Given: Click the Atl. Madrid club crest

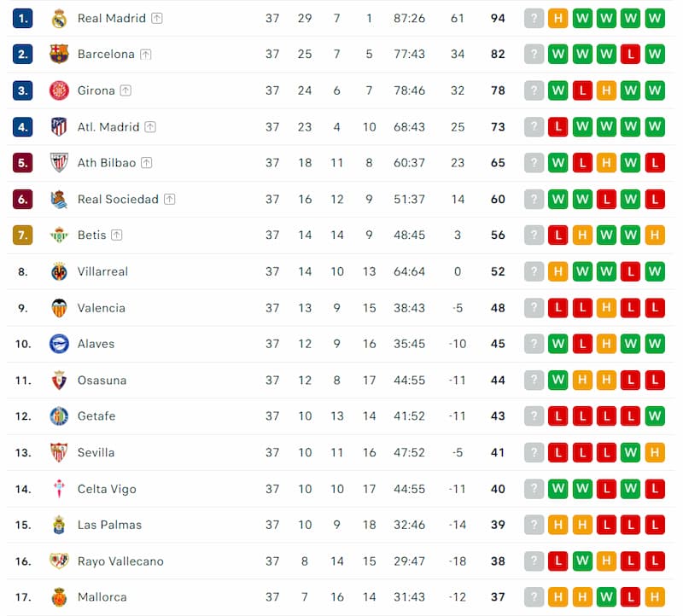Looking at the screenshot, I should tap(59, 127).
